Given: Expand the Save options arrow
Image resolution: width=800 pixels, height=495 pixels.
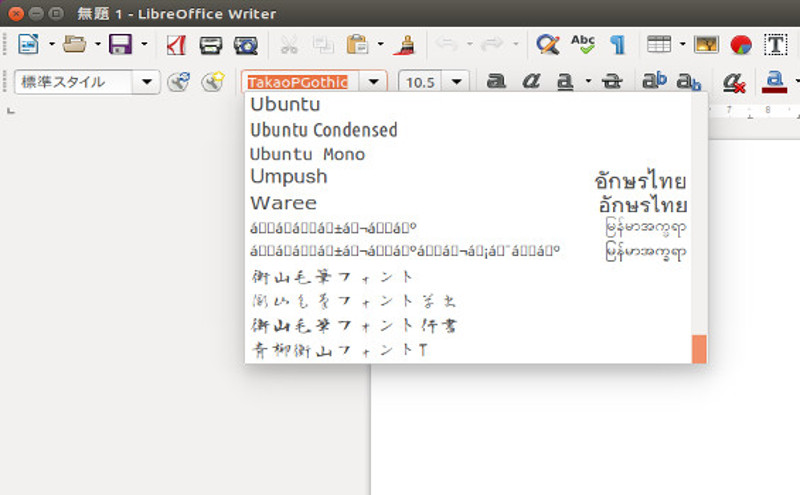Looking at the screenshot, I should (x=144, y=44).
